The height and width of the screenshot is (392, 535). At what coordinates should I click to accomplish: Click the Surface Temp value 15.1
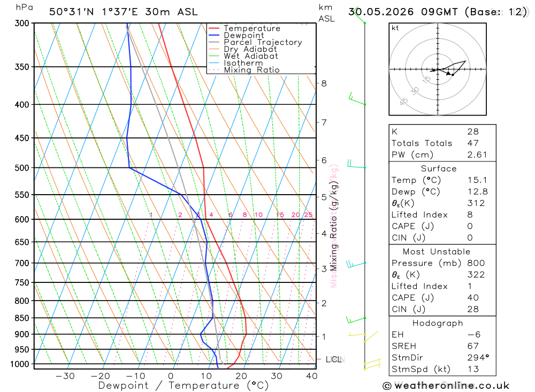pyautogui.click(x=477, y=180)
